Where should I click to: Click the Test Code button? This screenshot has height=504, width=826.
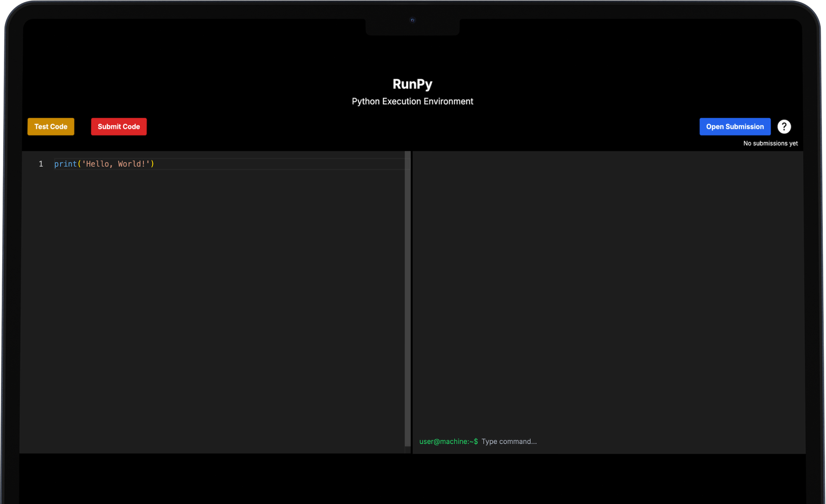pos(51,126)
